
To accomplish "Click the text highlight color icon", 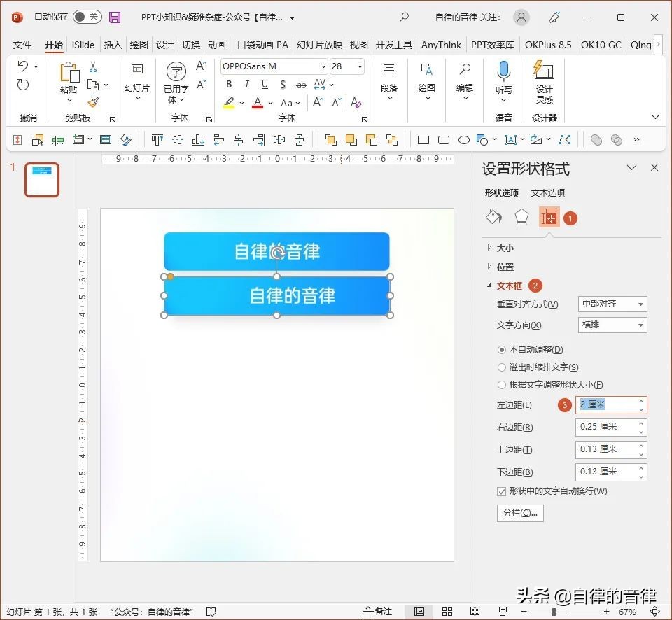I will 228,102.
